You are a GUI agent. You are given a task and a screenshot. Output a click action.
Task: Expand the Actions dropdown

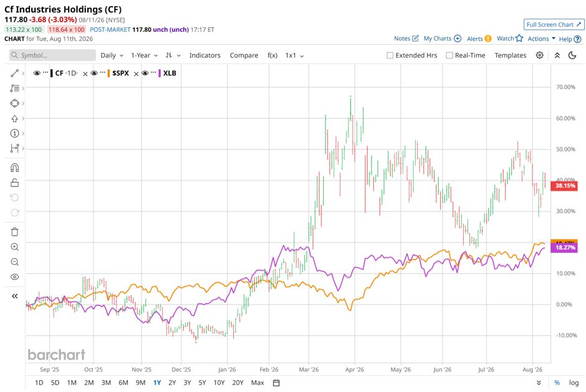[x=542, y=39]
